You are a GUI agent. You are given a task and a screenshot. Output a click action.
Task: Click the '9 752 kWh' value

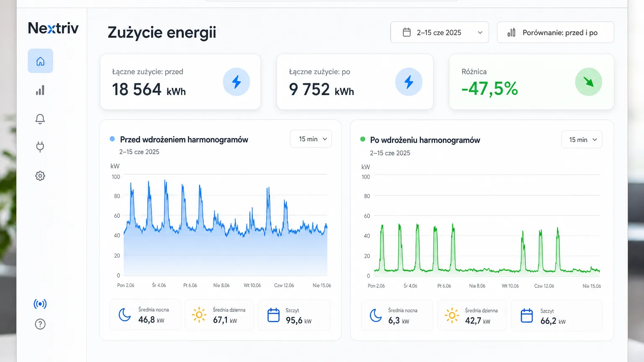tap(322, 90)
